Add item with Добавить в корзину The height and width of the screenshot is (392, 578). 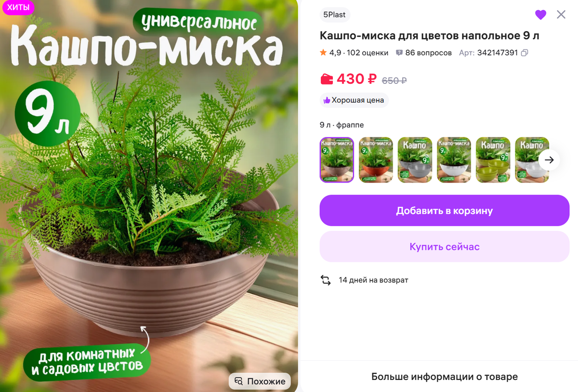[445, 210]
